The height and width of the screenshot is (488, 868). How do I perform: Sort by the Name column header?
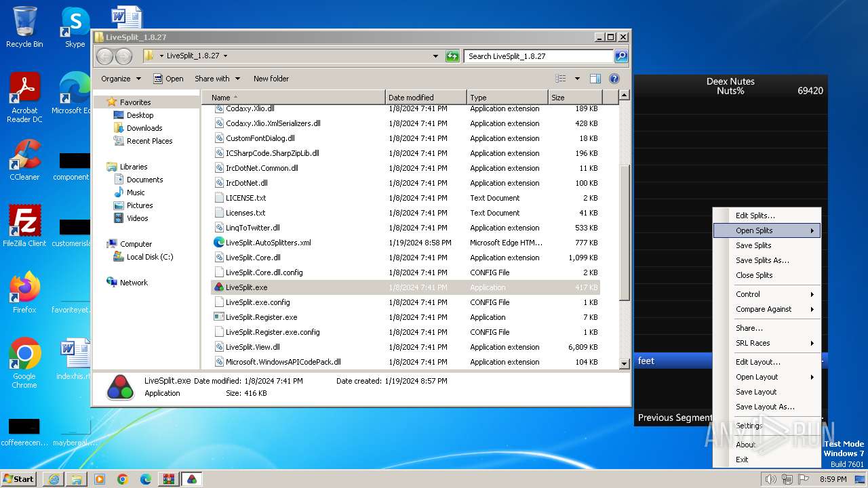coord(294,98)
